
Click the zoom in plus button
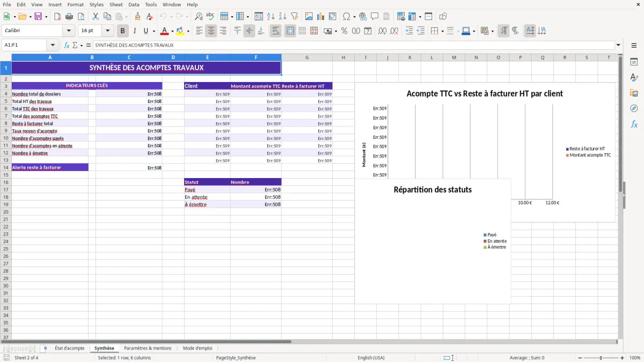(x=622, y=358)
